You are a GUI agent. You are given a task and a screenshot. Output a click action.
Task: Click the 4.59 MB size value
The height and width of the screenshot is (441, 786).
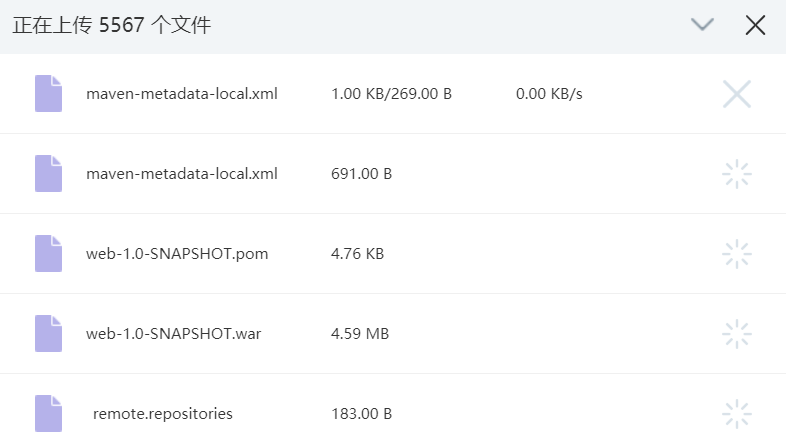360,334
